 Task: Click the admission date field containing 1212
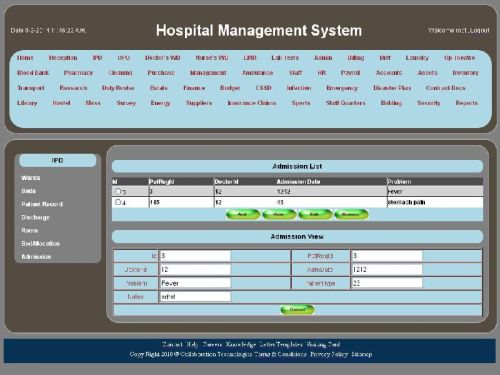[387, 269]
